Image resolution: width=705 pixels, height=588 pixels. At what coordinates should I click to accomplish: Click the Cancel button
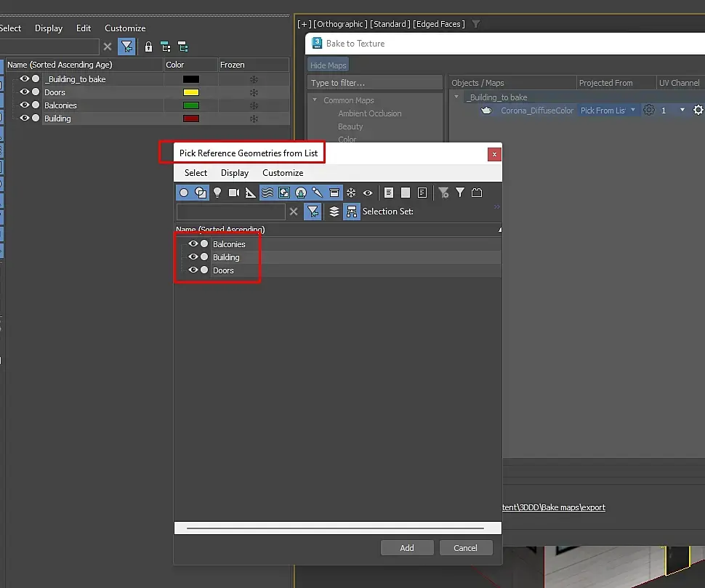pyautogui.click(x=465, y=547)
